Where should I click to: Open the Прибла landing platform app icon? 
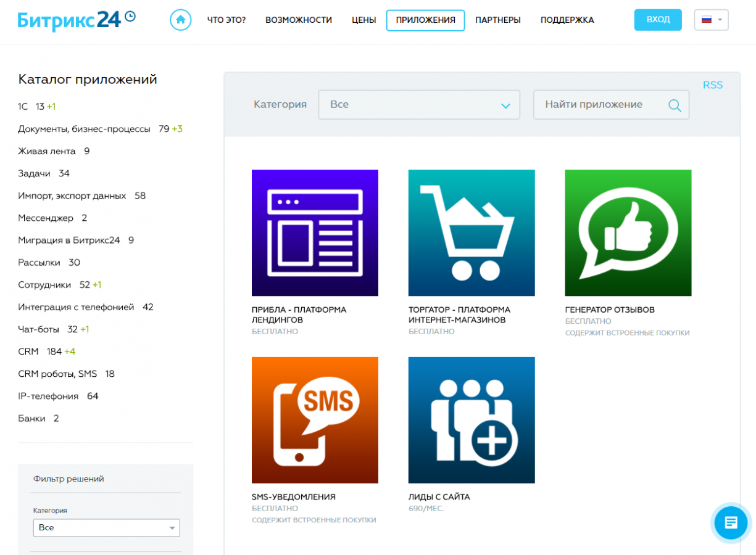coord(315,233)
